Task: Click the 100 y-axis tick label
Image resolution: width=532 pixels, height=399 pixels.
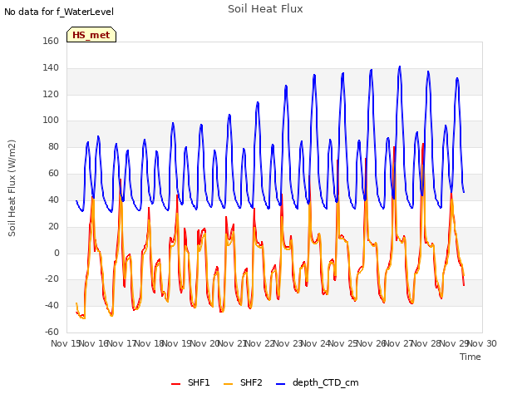Action: pyautogui.click(x=51, y=120)
